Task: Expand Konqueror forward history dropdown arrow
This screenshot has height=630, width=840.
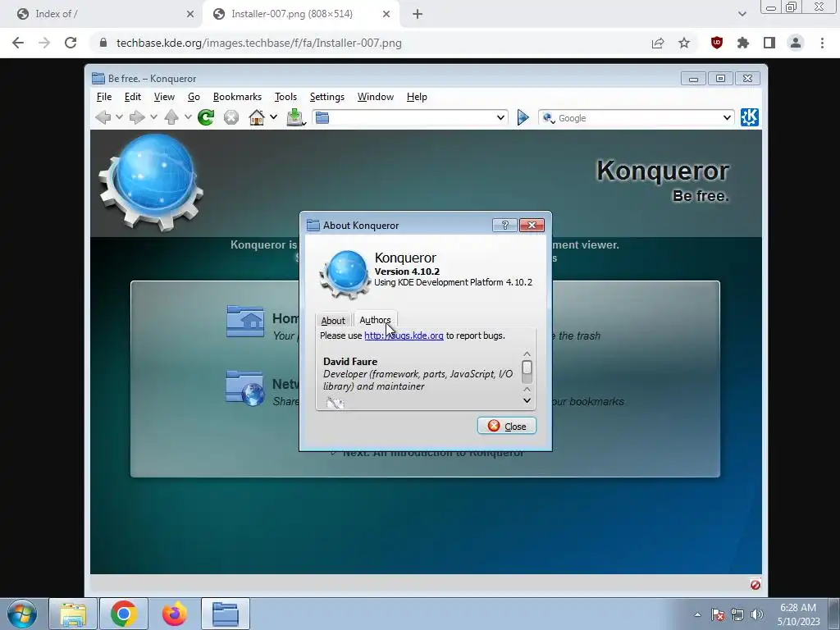Action: point(153,116)
